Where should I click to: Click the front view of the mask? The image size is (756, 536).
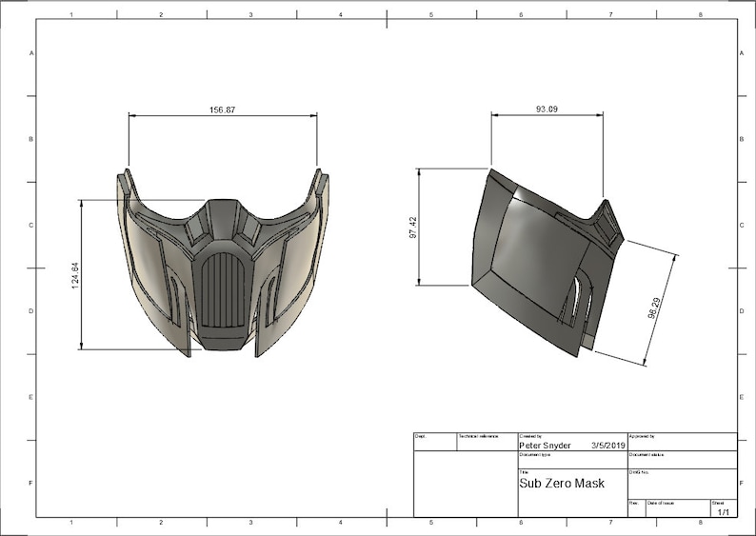tap(223, 263)
